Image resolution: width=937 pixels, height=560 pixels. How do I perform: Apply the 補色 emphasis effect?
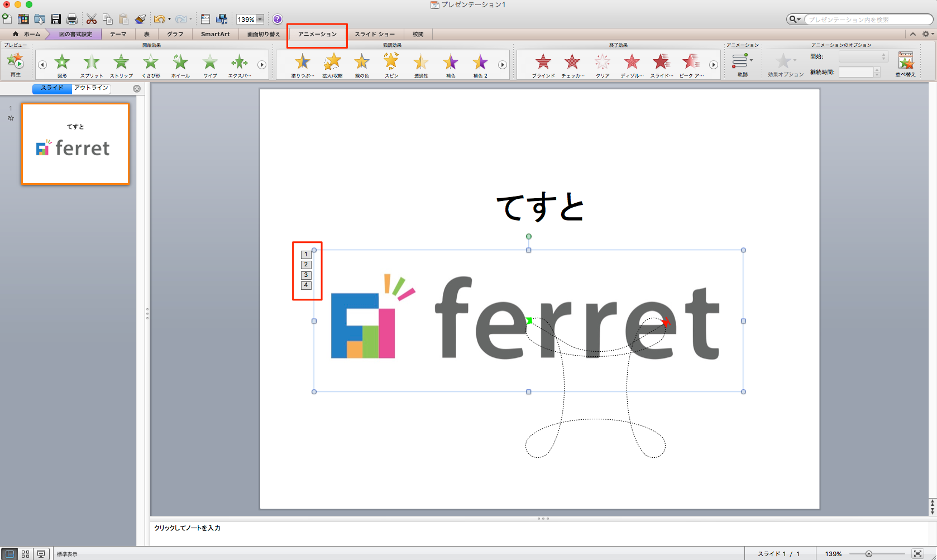[x=451, y=65]
